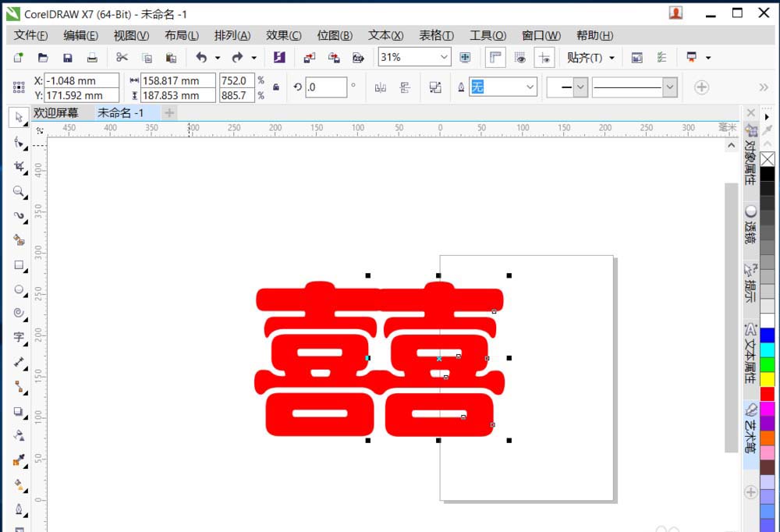
Task: Open the Corel CONNECT search content icon
Action: 279,57
